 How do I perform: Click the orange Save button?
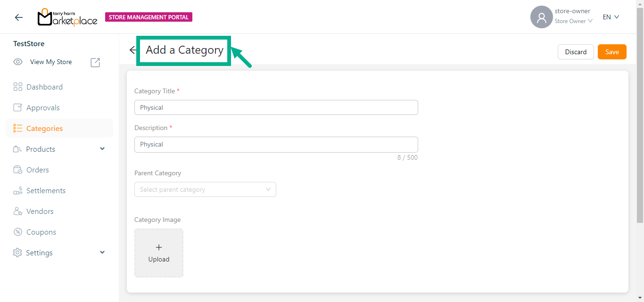click(611, 52)
